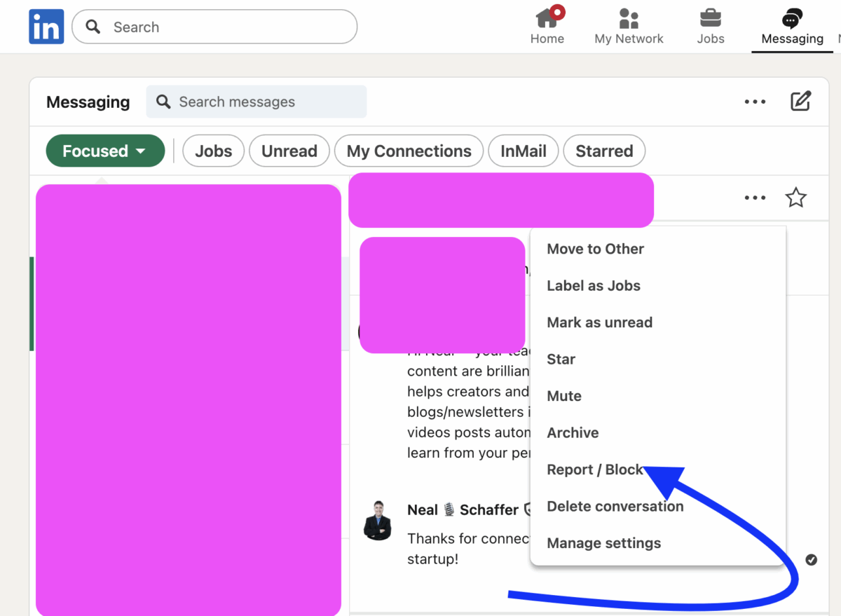Toggle the conversation three-dot menu
Image resolution: width=841 pixels, height=616 pixels.
[755, 198]
